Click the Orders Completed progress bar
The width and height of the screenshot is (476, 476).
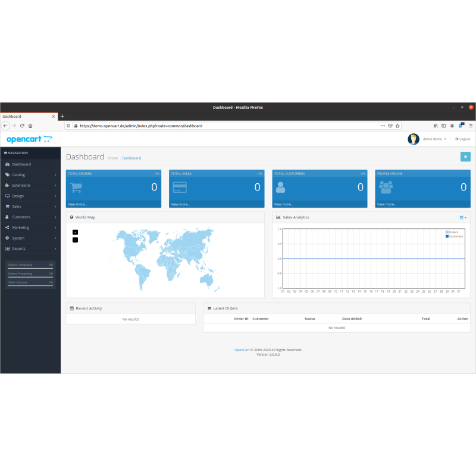point(30,268)
